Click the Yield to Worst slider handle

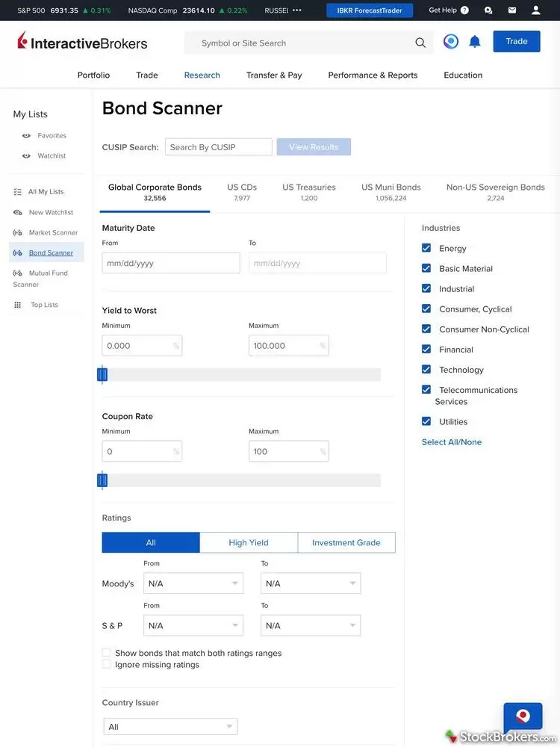coord(102,374)
